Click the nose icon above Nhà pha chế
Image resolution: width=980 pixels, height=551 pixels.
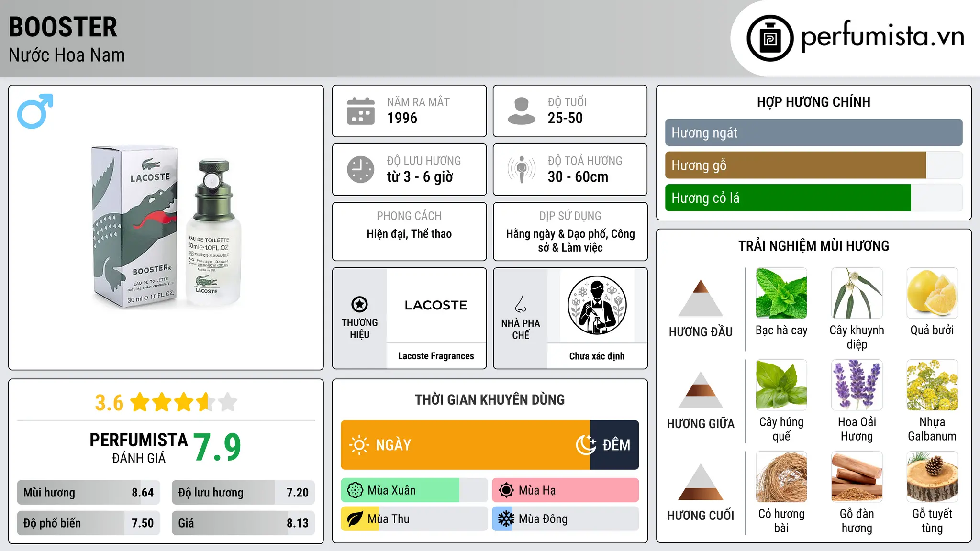(x=521, y=304)
